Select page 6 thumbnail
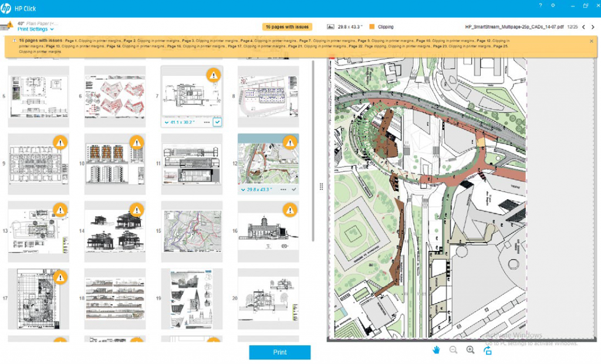 coord(115,97)
